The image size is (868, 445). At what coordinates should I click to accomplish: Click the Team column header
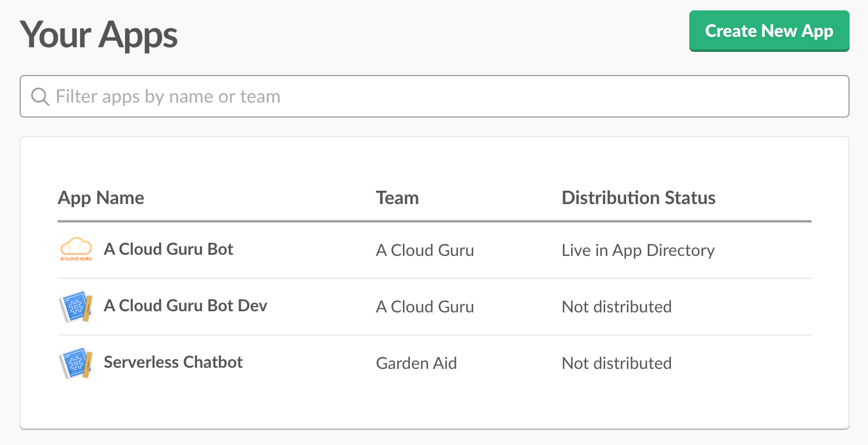pos(397,198)
